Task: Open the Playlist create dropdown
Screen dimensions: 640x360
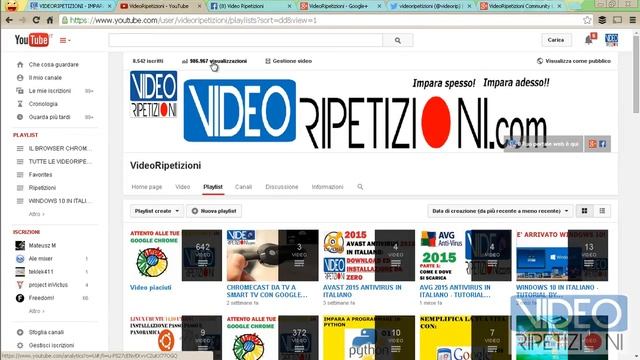Action: coord(157,211)
